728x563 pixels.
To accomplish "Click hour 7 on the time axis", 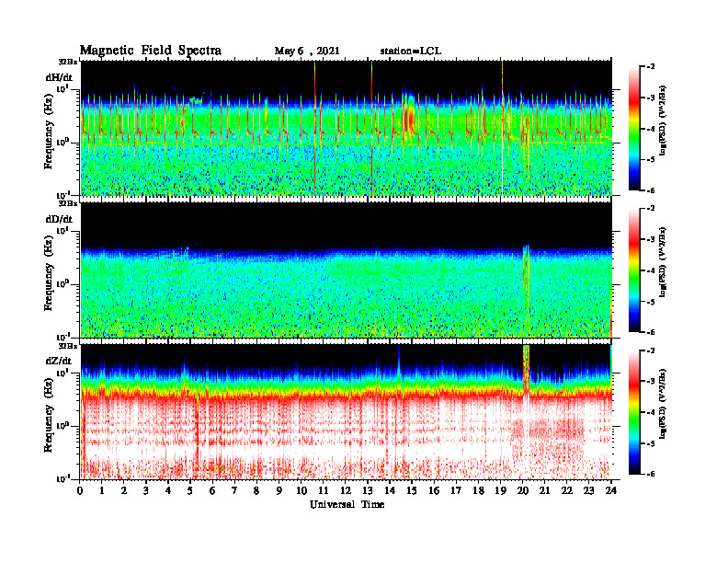I will pyautogui.click(x=234, y=490).
